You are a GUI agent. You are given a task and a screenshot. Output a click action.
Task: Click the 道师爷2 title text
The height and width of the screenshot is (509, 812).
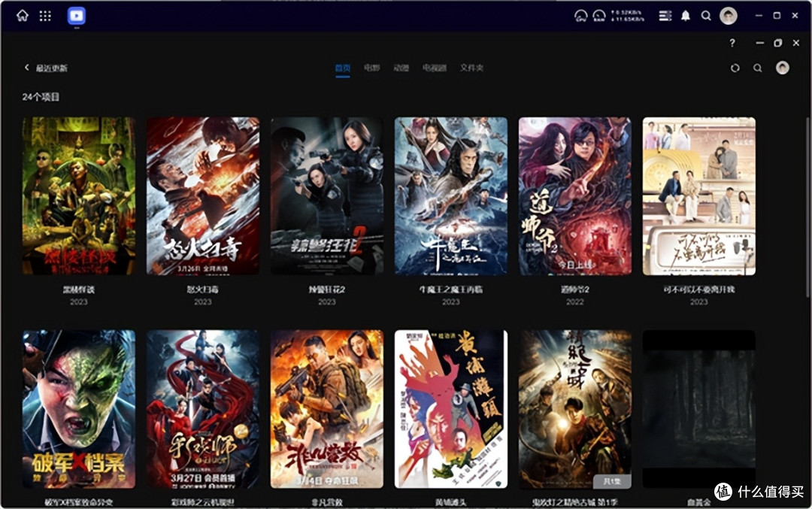[x=575, y=289]
